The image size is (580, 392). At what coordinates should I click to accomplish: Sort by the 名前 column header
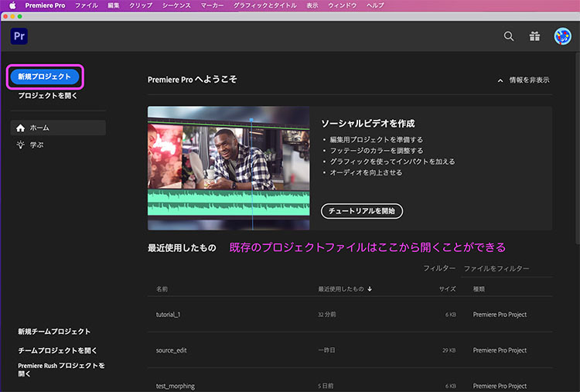(162, 289)
